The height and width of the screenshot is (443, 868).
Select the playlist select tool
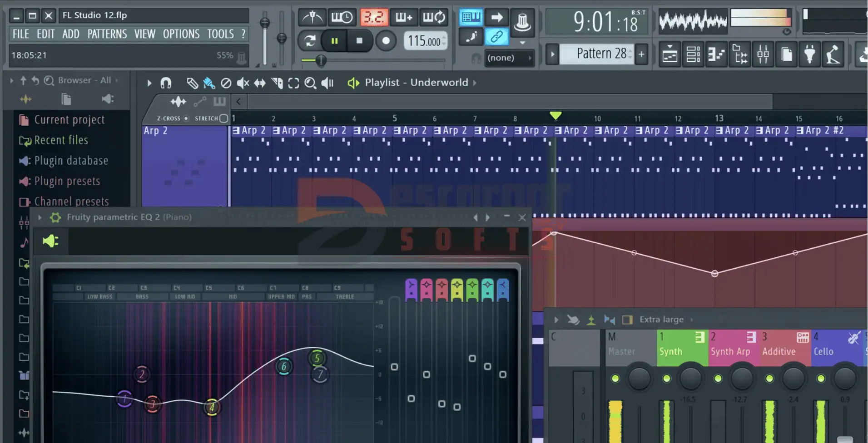(293, 83)
